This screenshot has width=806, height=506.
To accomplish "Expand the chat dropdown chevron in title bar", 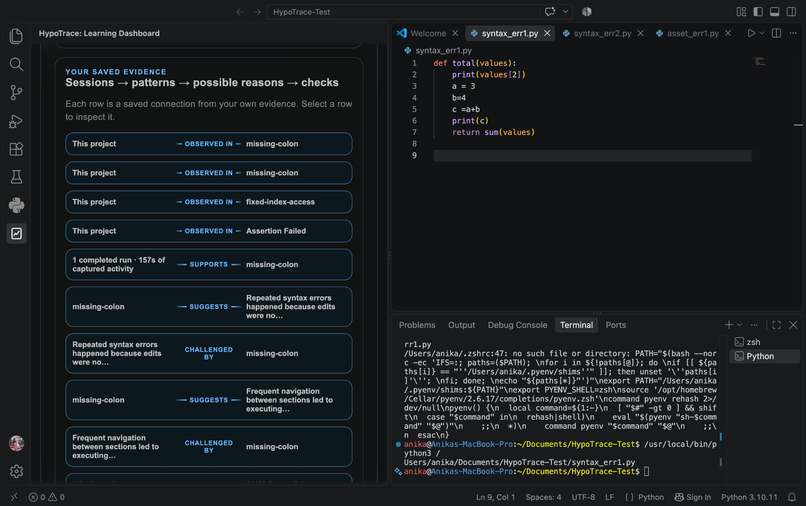I will tap(565, 12).
